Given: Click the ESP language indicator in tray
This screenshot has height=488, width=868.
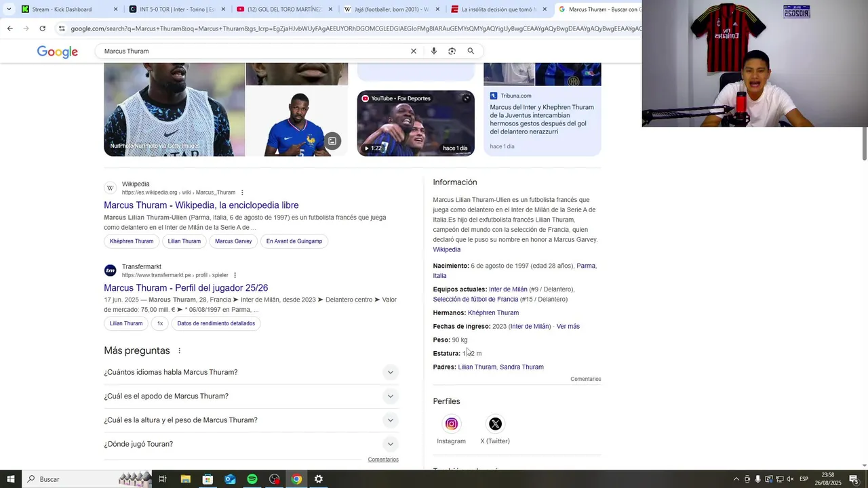Looking at the screenshot, I should pyautogui.click(x=804, y=479).
